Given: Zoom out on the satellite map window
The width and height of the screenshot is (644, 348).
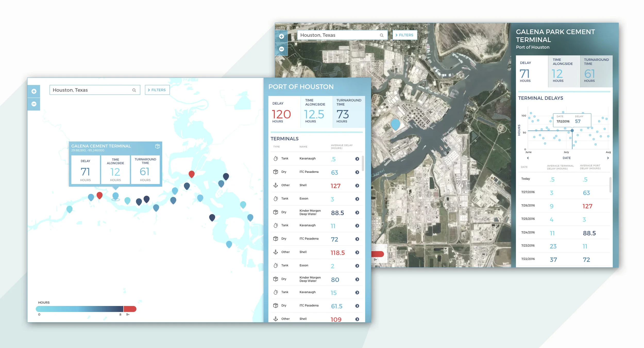Looking at the screenshot, I should (281, 49).
